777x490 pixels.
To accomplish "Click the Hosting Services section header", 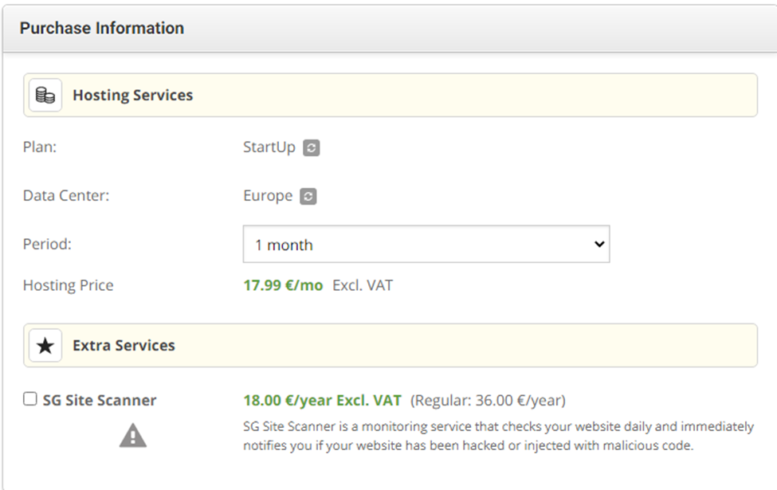I will click(x=390, y=95).
